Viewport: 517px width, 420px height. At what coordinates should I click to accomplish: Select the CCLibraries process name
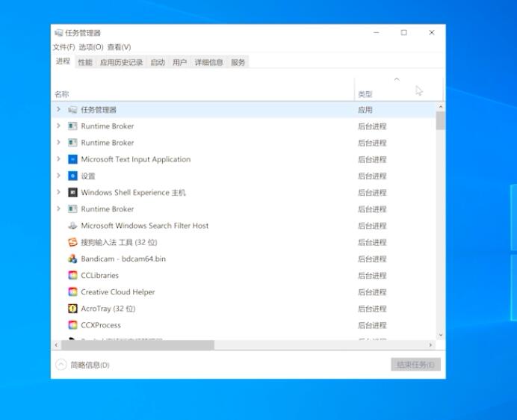click(99, 275)
